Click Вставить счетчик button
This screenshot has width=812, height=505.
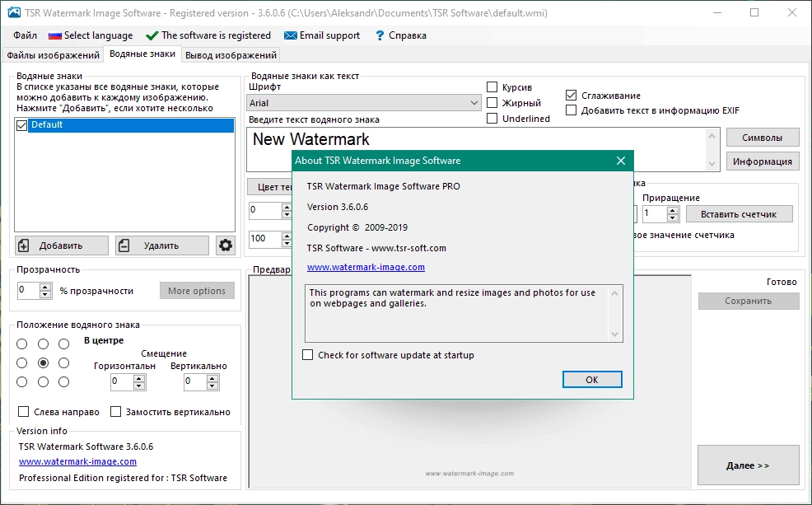coord(739,214)
